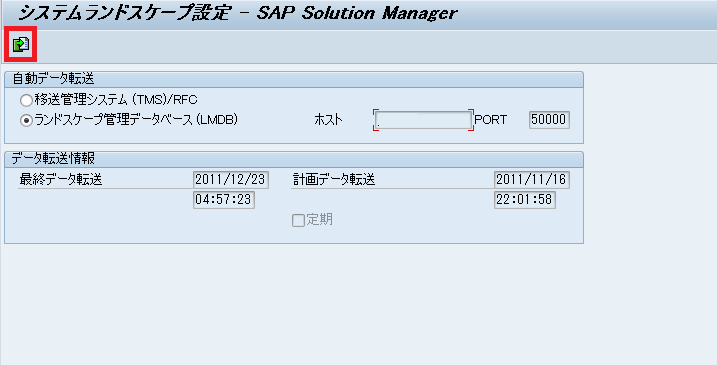Select the 移送管理システム (TMS)/RFC radio button
Screen dimensions: 717x365
pos(26,100)
